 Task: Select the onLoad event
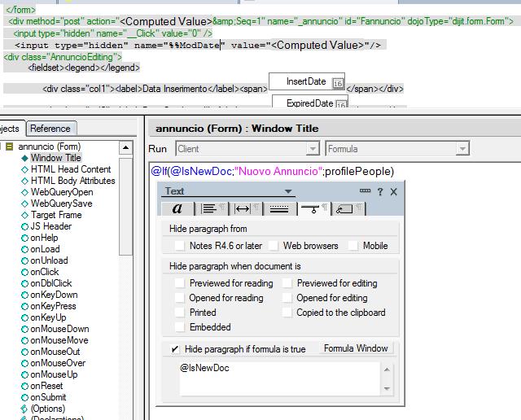coord(46,249)
